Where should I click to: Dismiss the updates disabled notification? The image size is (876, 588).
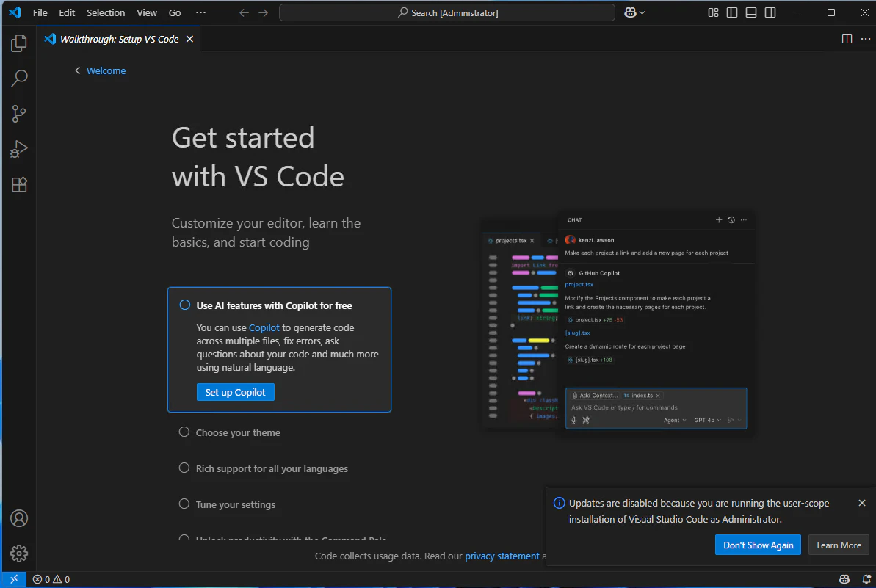point(862,503)
